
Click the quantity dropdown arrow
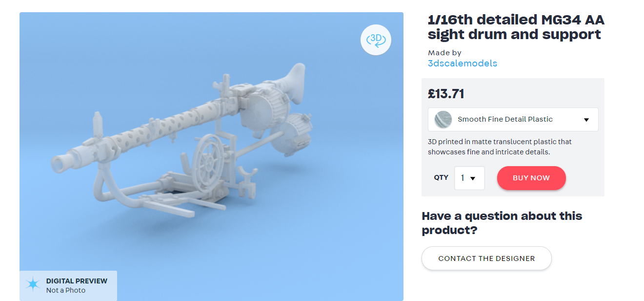(x=472, y=178)
